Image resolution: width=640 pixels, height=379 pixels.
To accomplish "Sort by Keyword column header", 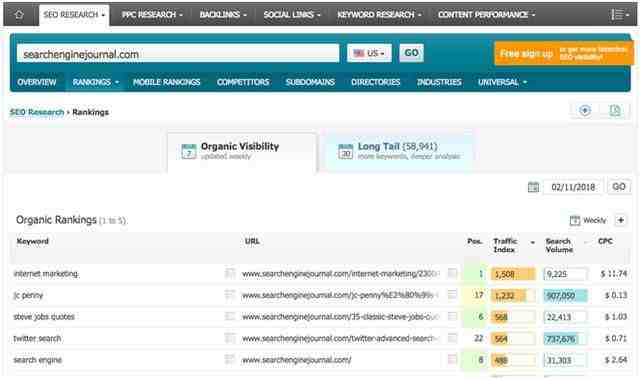I will click(33, 241).
